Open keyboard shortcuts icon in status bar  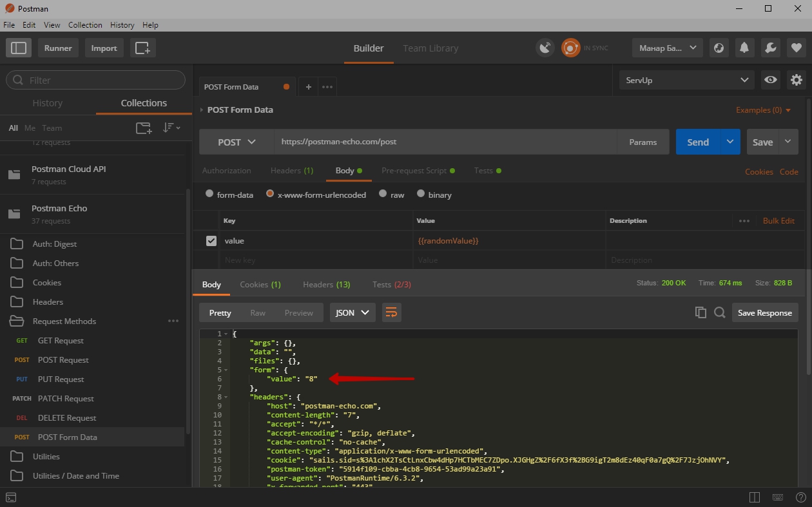click(778, 497)
